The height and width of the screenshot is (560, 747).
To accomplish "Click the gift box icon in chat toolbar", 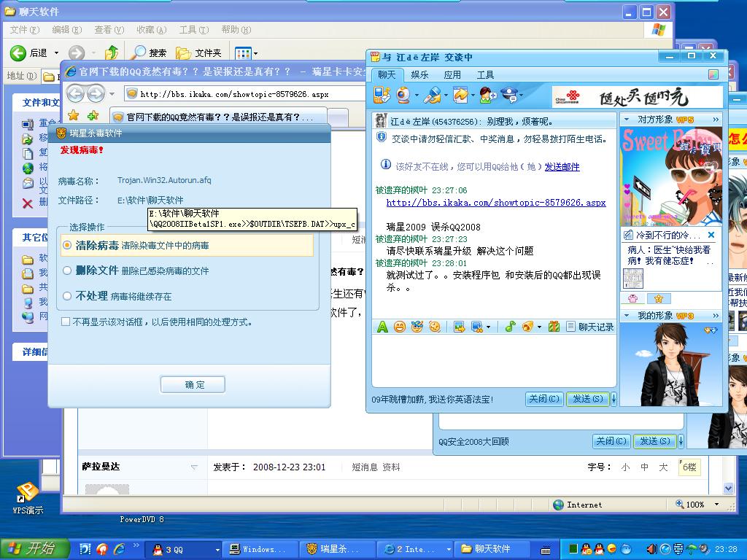I will pyautogui.click(x=554, y=327).
